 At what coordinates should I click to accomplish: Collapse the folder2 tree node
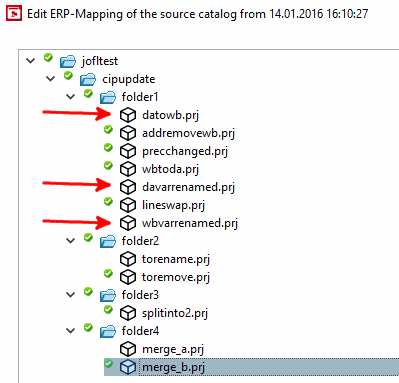point(71,241)
